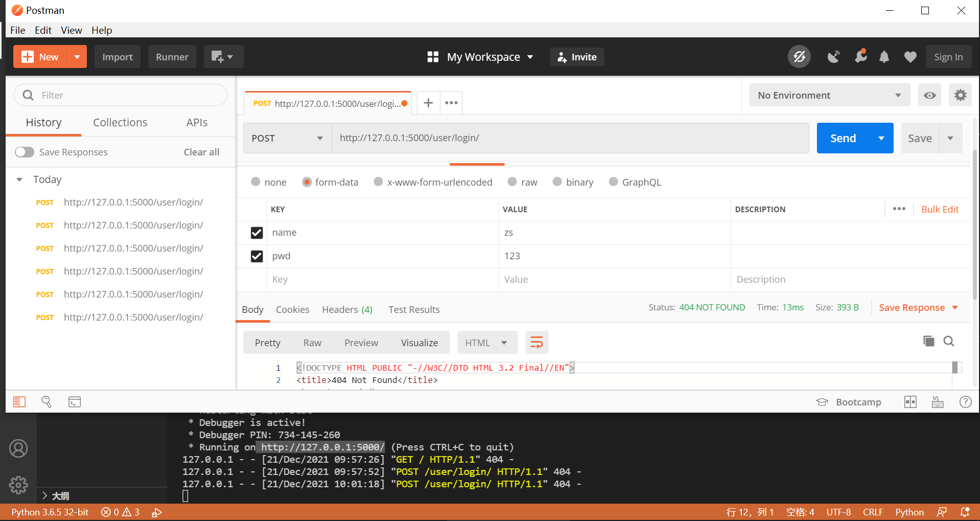Open the New button dropdown arrow
This screenshot has height=521, width=980.
pyautogui.click(x=77, y=57)
